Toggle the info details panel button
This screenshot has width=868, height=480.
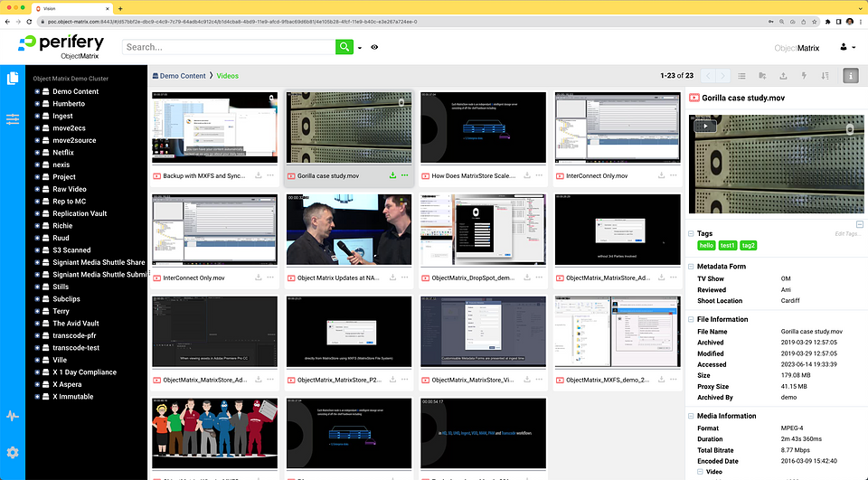pos(850,76)
